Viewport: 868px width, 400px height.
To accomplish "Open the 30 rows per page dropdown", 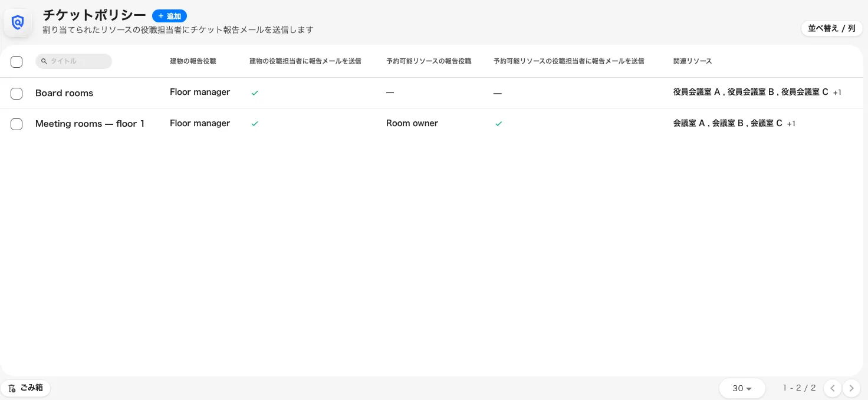I will 742,388.
